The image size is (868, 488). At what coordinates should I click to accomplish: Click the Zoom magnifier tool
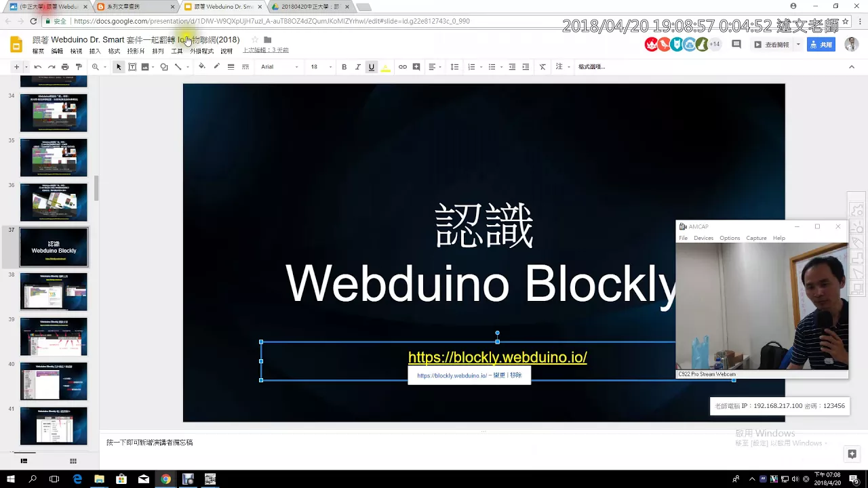coord(96,67)
